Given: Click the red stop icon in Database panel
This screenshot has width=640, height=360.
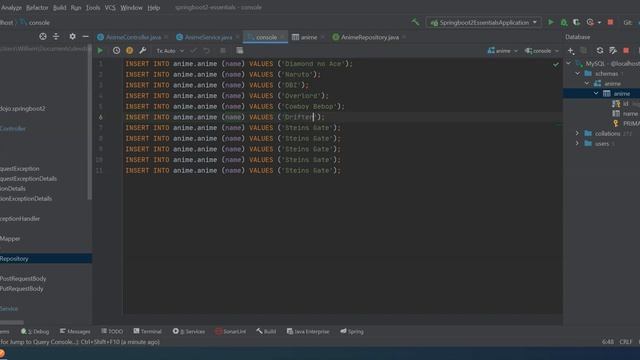Looking at the screenshot, I should [x=626, y=51].
